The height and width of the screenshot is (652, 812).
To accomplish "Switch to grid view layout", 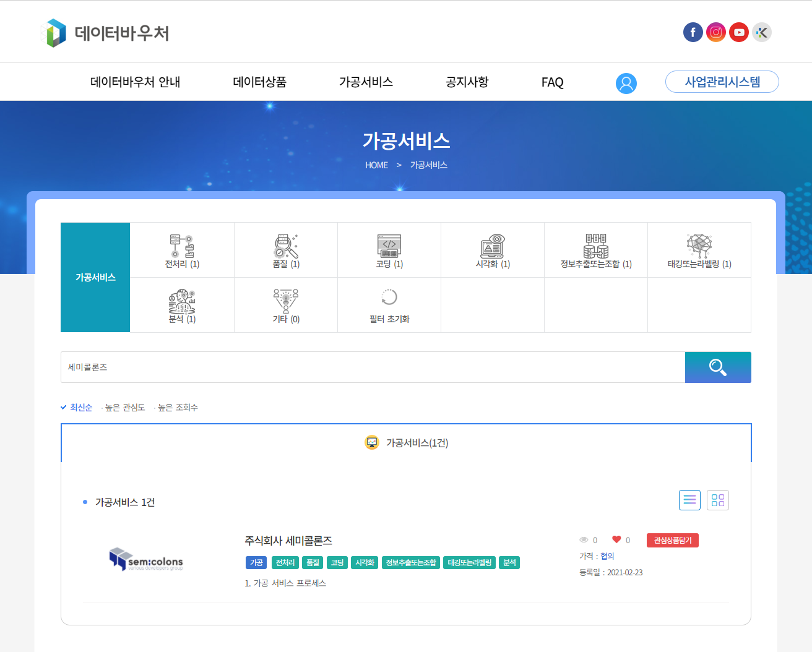I will click(718, 500).
